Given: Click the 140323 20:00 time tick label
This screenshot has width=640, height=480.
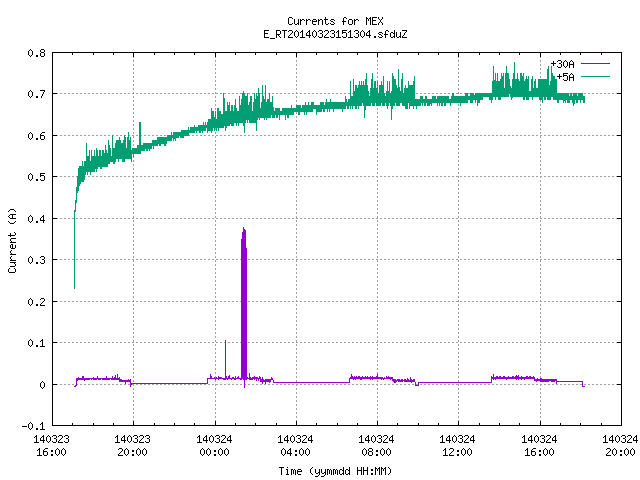Looking at the screenshot, I should (x=133, y=446).
